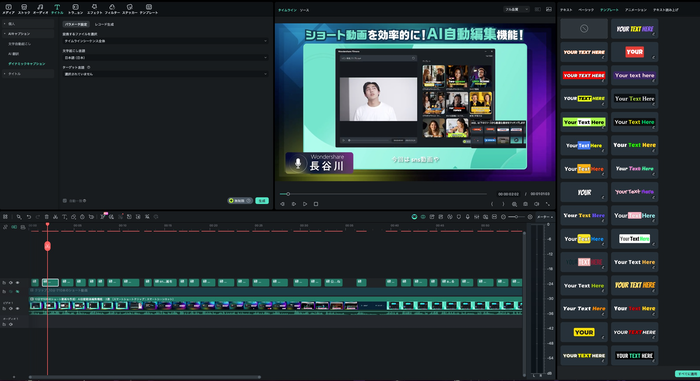
Task: Mute the caption track via its speaker icon
Action: pyautogui.click(x=11, y=283)
